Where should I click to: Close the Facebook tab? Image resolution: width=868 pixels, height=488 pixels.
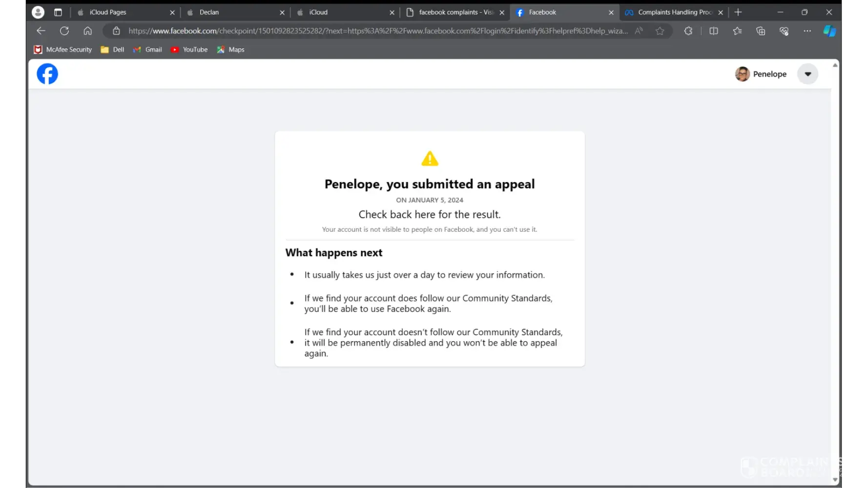(x=611, y=13)
